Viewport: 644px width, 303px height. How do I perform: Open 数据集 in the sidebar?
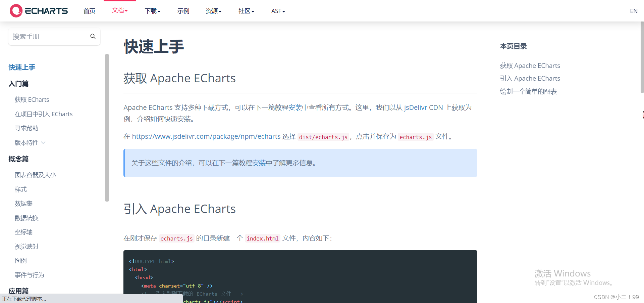(x=23, y=204)
